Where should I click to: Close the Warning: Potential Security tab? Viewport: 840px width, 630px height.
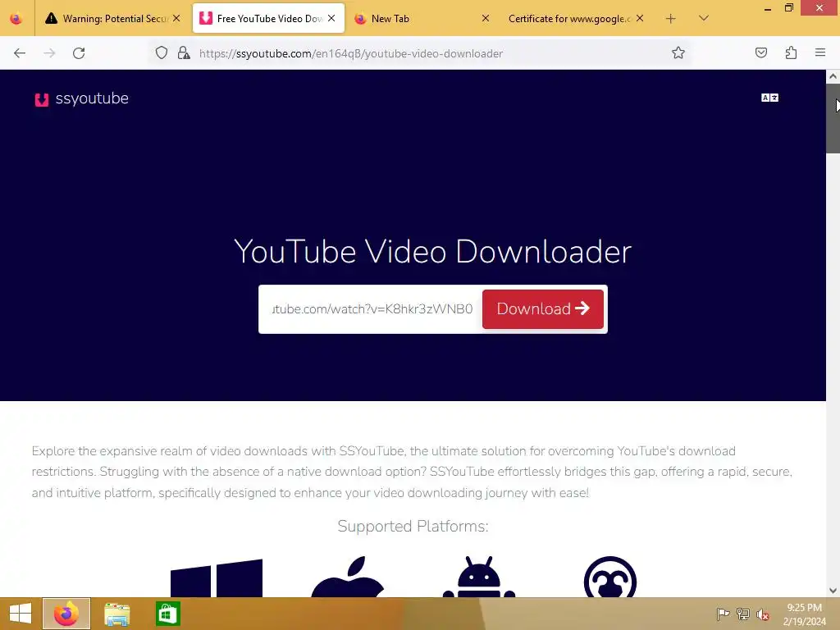coord(176,18)
